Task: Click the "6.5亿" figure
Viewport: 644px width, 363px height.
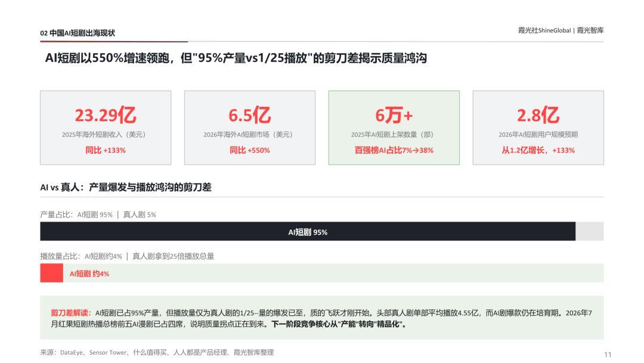Action: coord(250,115)
